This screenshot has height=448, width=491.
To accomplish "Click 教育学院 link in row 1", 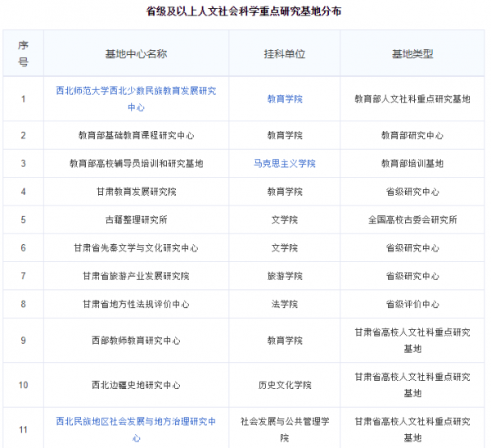I will point(285,99).
